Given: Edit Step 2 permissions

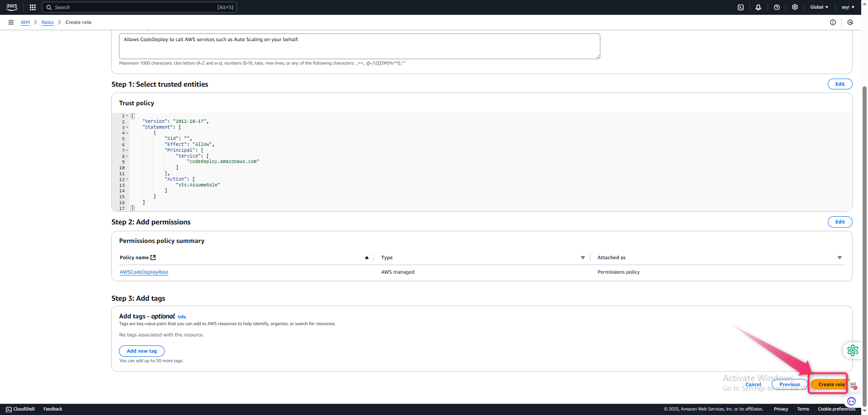Looking at the screenshot, I should coord(840,222).
